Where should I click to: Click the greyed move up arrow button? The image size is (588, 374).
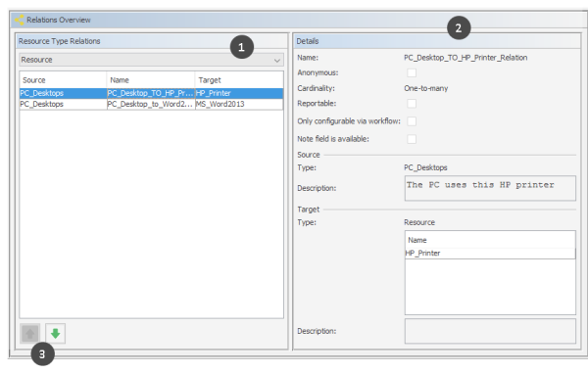(x=30, y=333)
